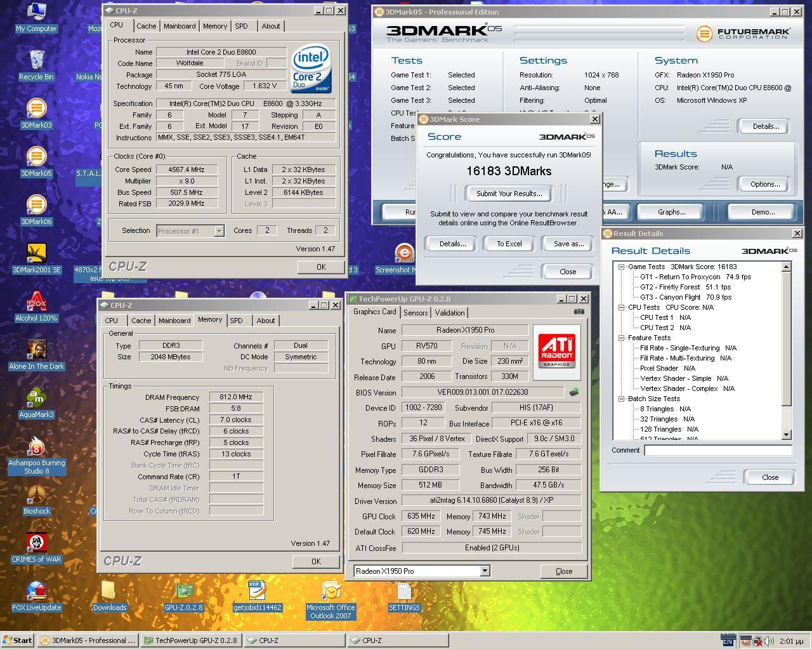Open getjobid114462 PDF file icon
This screenshot has height=650, width=812.
(257, 596)
